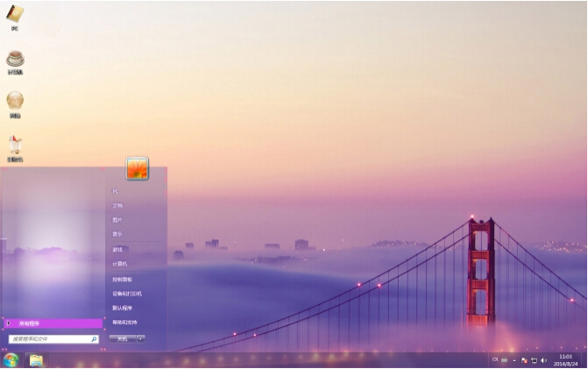Open the Action Center flag icon

[x=524, y=360]
